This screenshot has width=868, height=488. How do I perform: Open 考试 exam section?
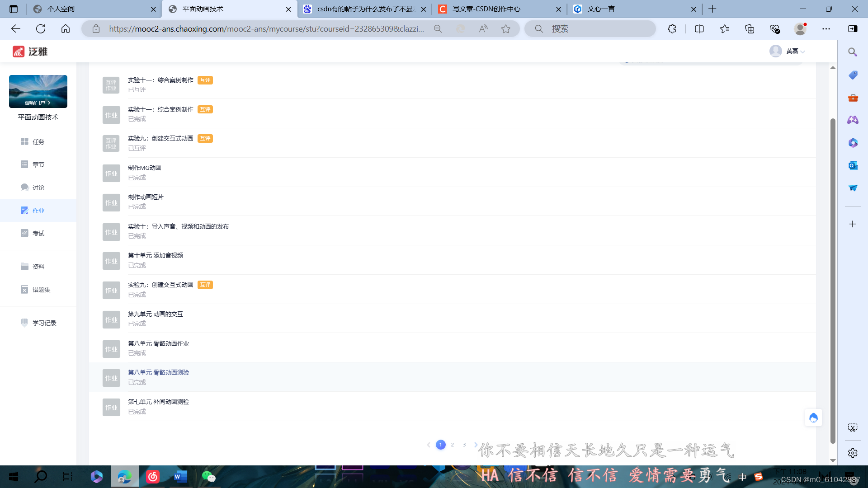click(38, 233)
